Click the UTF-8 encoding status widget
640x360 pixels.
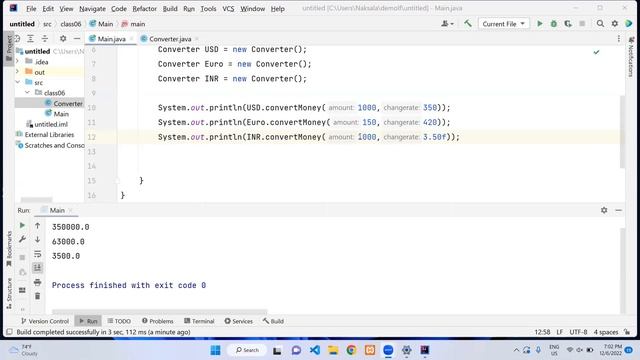click(578, 332)
